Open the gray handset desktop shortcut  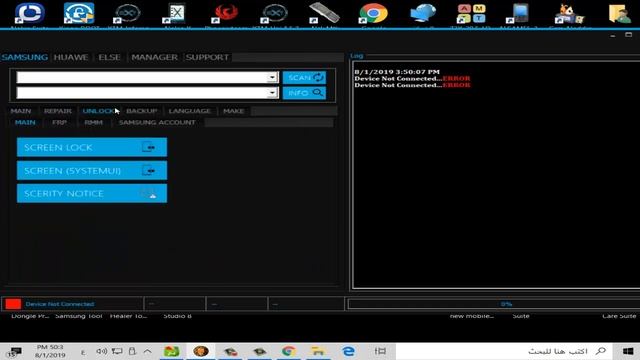(324, 13)
